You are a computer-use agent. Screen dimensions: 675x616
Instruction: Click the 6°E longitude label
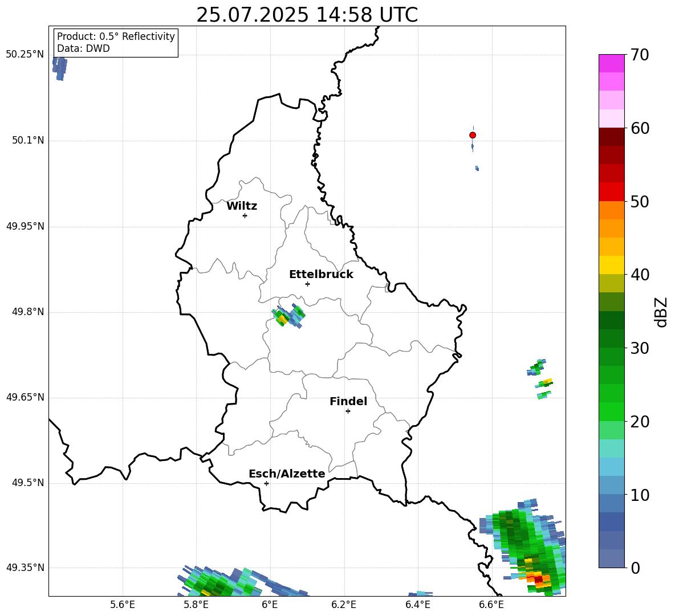(x=270, y=605)
